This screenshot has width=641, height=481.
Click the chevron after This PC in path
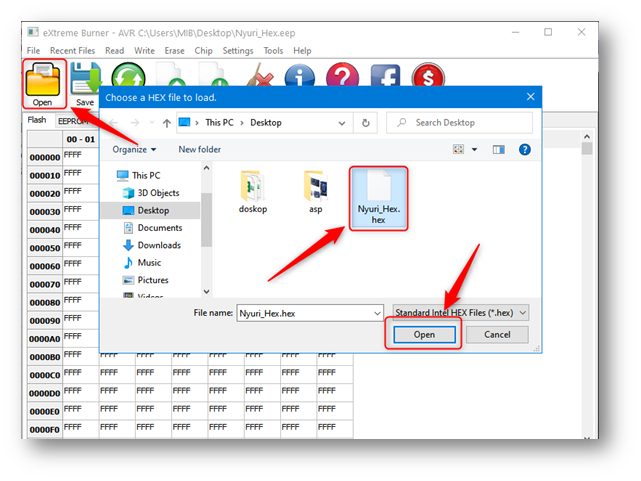tap(242, 123)
